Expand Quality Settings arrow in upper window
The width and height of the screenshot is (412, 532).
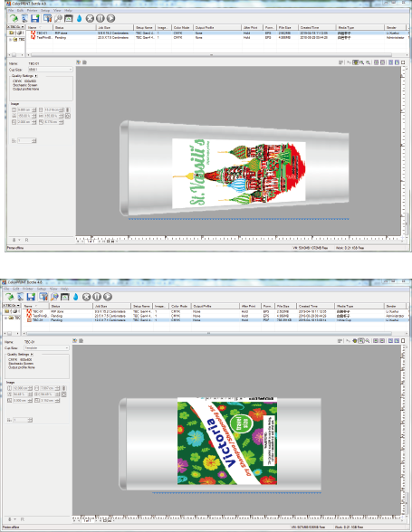coord(36,76)
